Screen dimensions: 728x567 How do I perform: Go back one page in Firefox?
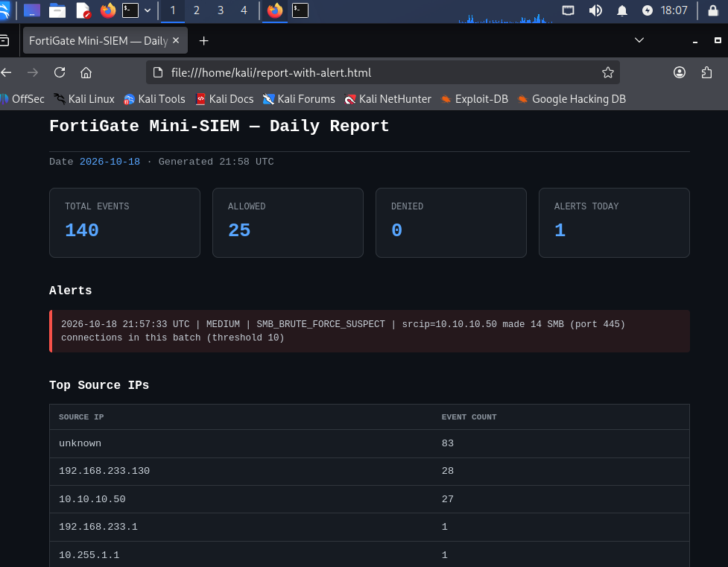7,72
